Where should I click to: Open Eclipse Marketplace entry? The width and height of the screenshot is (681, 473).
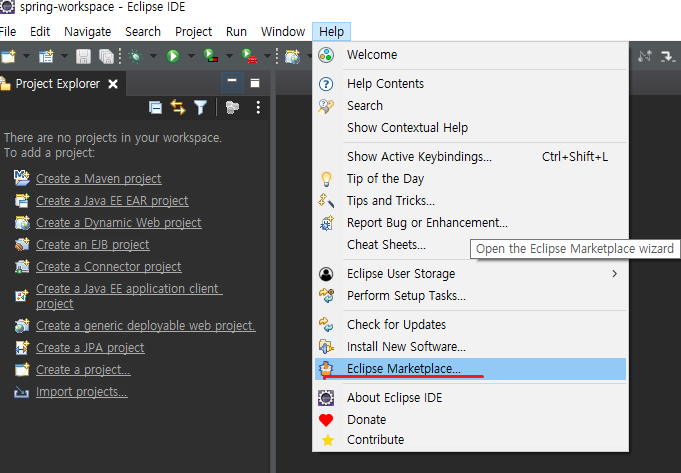(x=471, y=369)
